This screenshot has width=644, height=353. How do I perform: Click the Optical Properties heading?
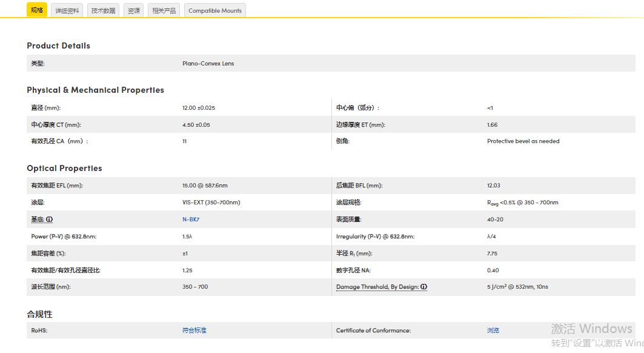tap(64, 168)
